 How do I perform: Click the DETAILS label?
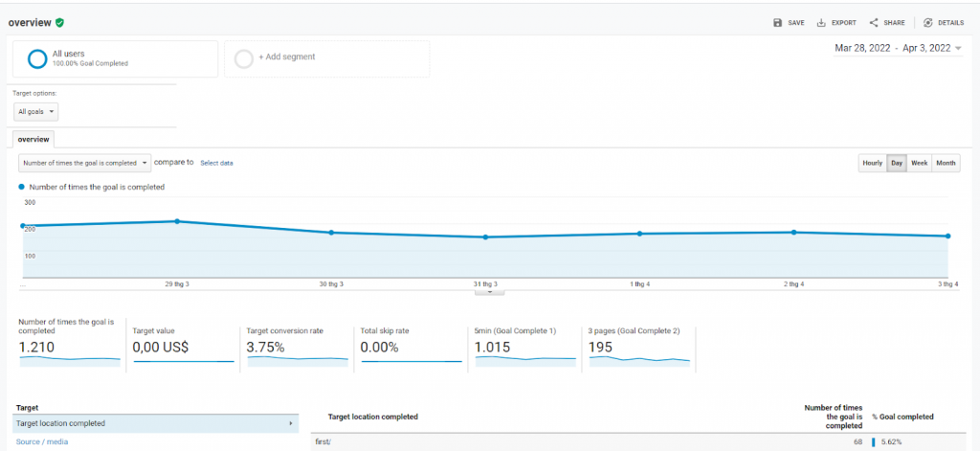click(950, 23)
